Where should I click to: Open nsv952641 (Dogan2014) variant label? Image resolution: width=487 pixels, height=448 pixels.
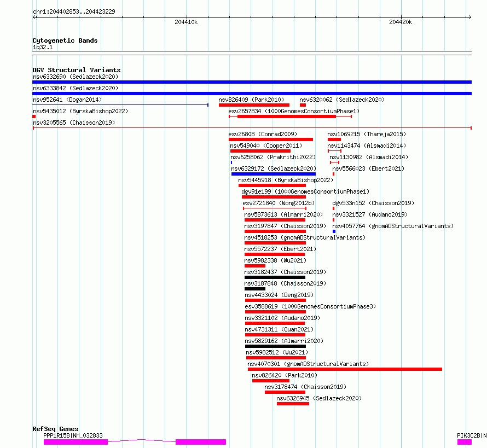(67, 100)
